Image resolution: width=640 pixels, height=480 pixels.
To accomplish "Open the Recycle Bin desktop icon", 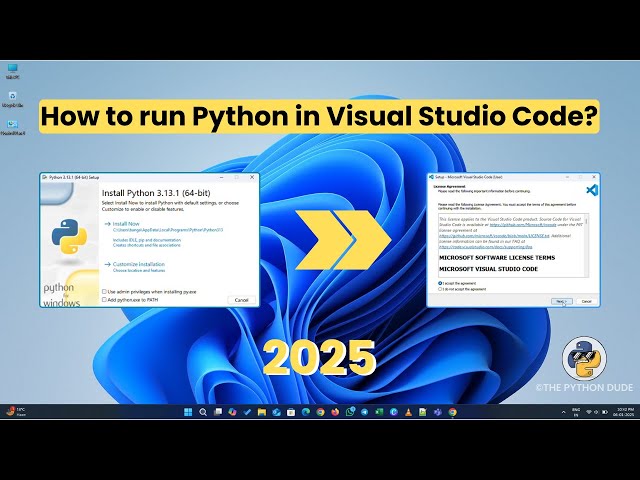I will click(13, 100).
